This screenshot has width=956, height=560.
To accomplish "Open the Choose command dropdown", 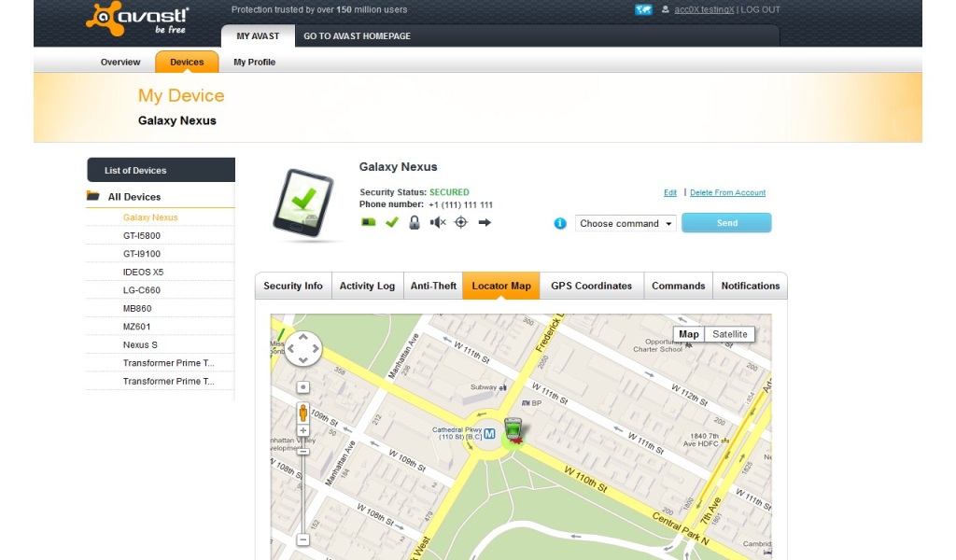I will 625,223.
